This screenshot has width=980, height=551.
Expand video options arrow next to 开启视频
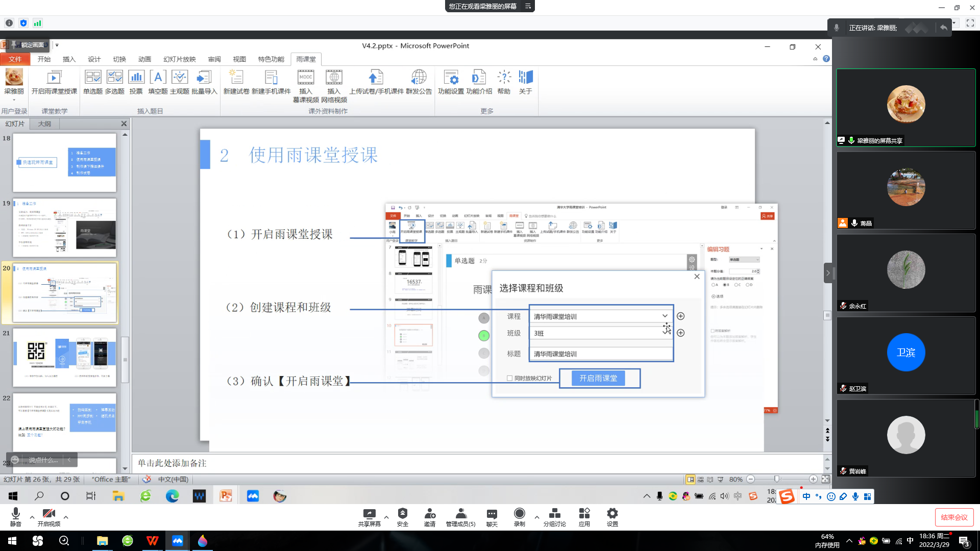click(66, 517)
